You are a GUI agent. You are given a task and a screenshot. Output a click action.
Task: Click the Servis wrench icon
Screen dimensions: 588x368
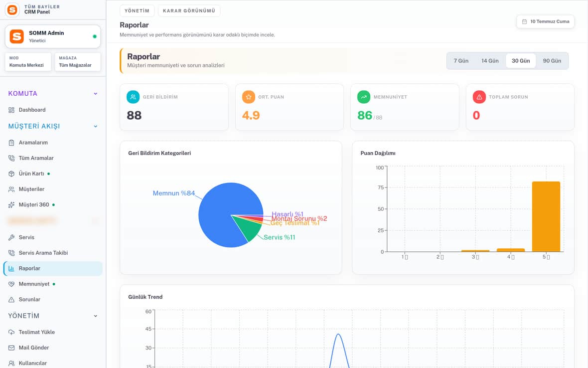(11, 237)
